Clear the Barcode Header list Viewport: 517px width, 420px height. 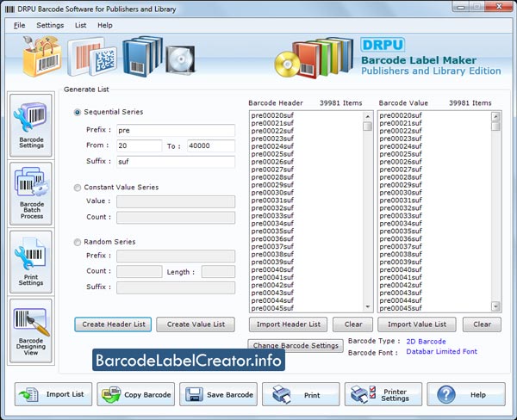tap(352, 324)
